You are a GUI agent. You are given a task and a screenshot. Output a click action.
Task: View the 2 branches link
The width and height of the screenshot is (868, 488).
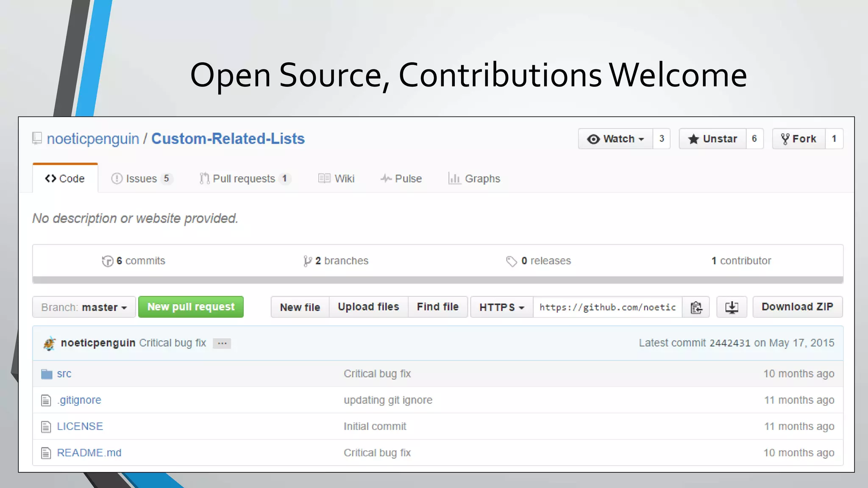(336, 261)
